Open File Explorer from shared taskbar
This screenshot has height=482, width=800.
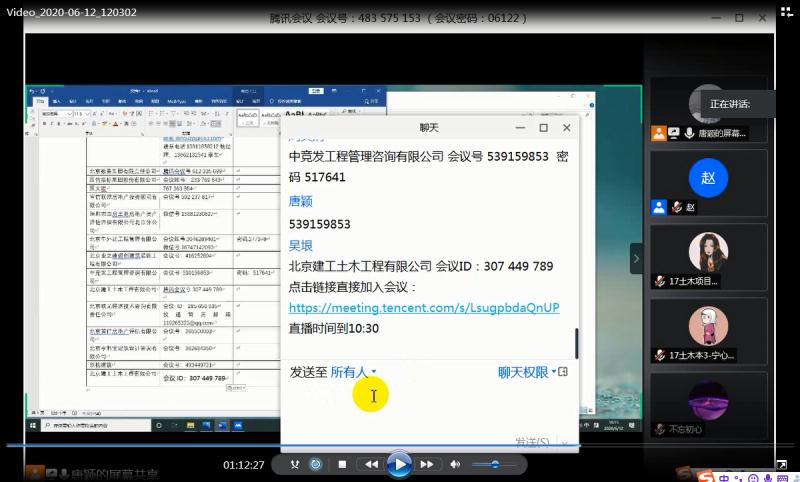pos(190,425)
